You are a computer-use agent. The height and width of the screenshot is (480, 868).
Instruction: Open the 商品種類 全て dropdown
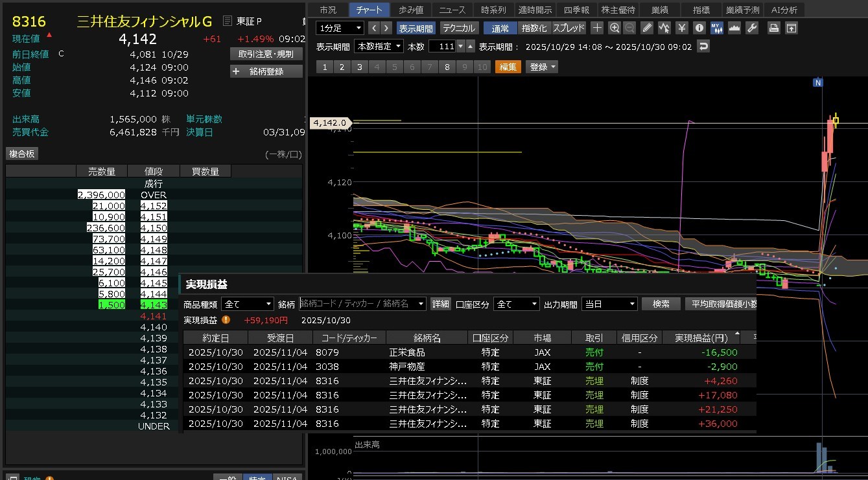248,304
